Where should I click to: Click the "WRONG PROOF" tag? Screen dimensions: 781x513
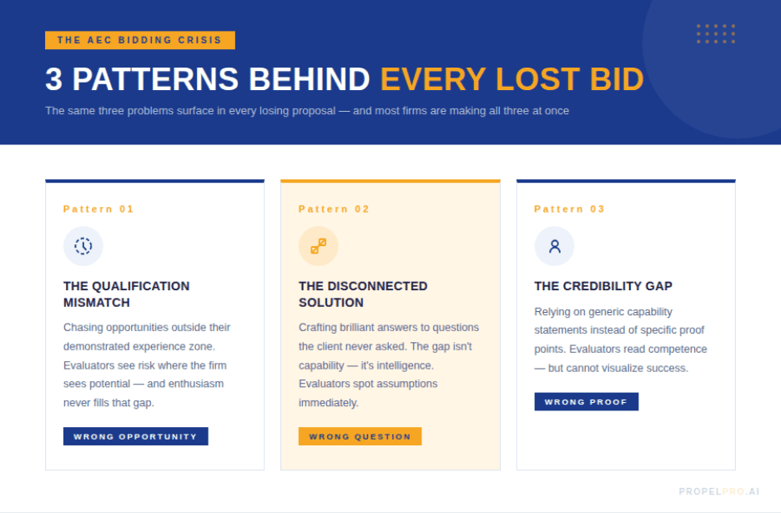586,402
